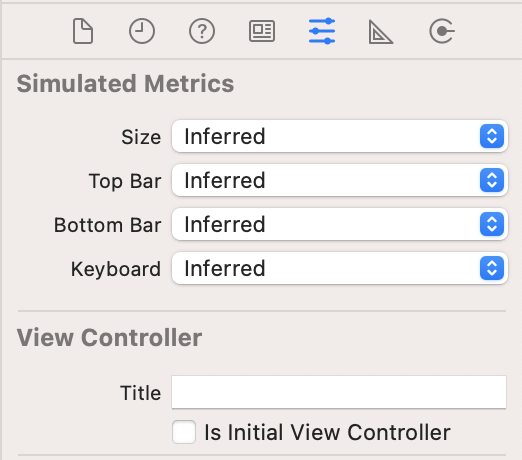Expand the Keyboard popup menu
Image resolution: width=522 pixels, height=460 pixels.
pyautogui.click(x=340, y=268)
